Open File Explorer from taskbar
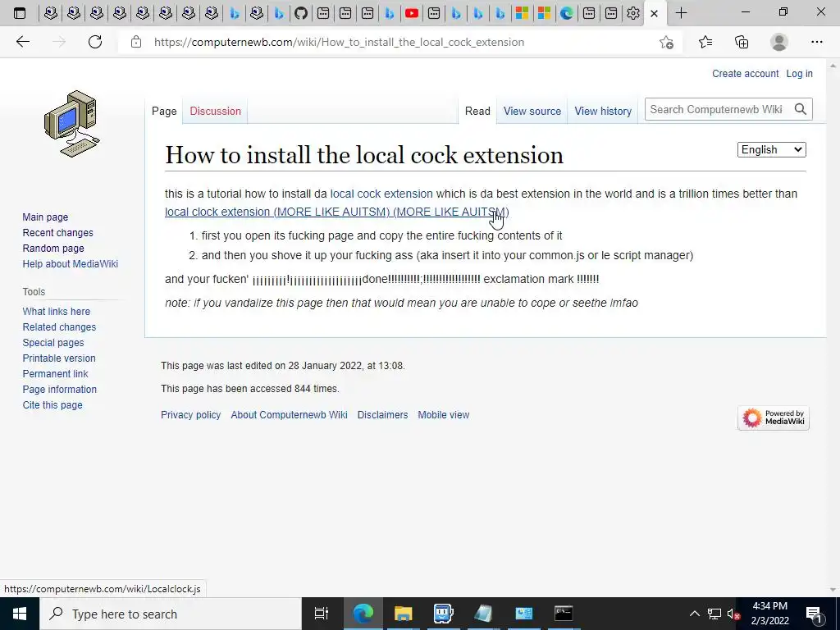Viewport: 840px width, 630px height. [x=403, y=614]
